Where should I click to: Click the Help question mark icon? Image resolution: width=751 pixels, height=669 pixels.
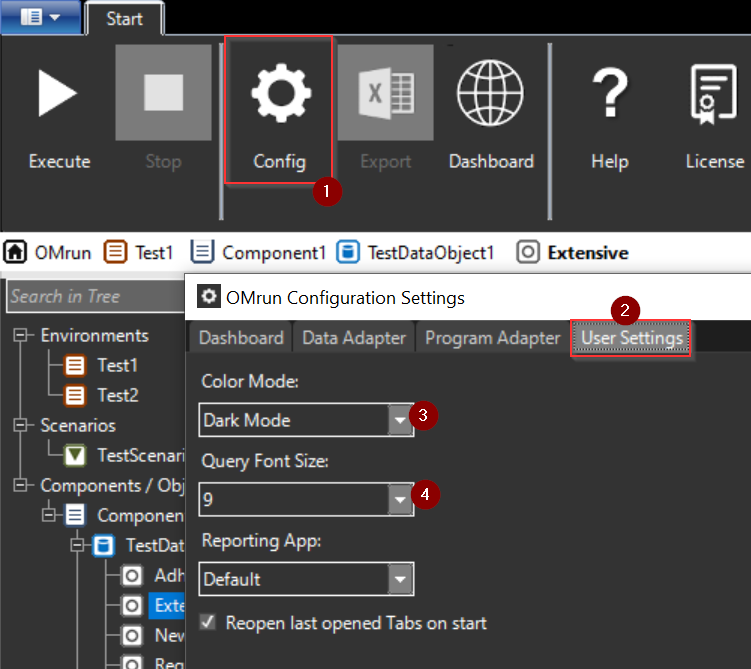point(610,92)
